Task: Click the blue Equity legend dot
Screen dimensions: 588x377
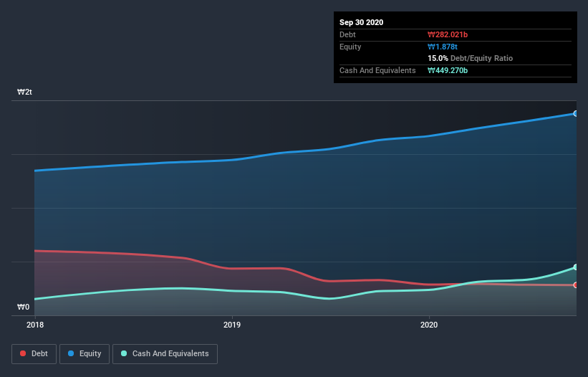Action: coord(71,353)
